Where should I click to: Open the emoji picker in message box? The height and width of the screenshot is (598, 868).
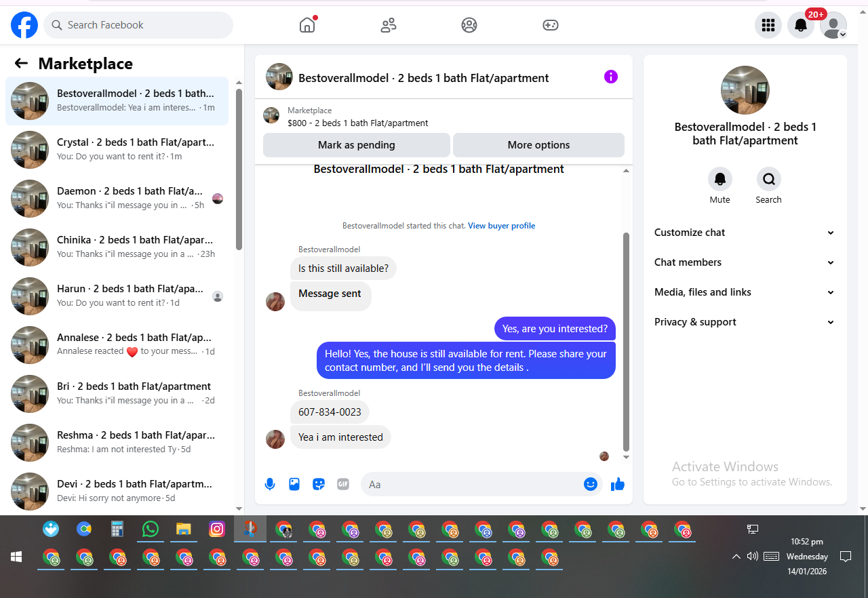591,484
